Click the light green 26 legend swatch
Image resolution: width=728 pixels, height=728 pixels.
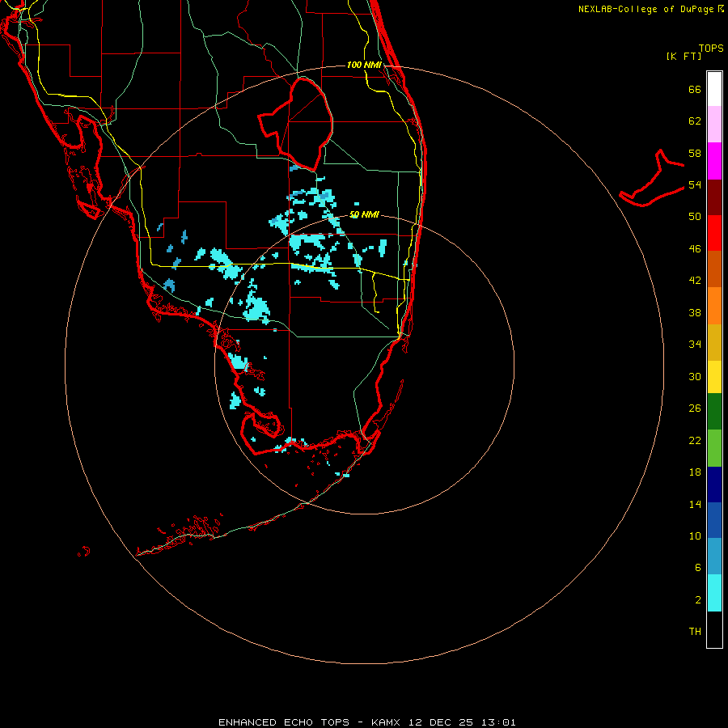[714, 448]
